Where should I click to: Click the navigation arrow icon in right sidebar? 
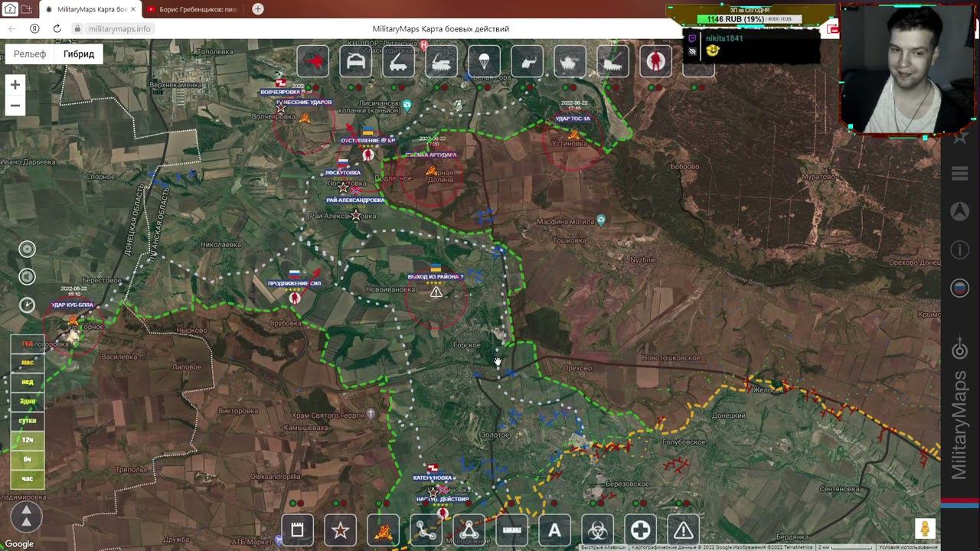(x=960, y=211)
